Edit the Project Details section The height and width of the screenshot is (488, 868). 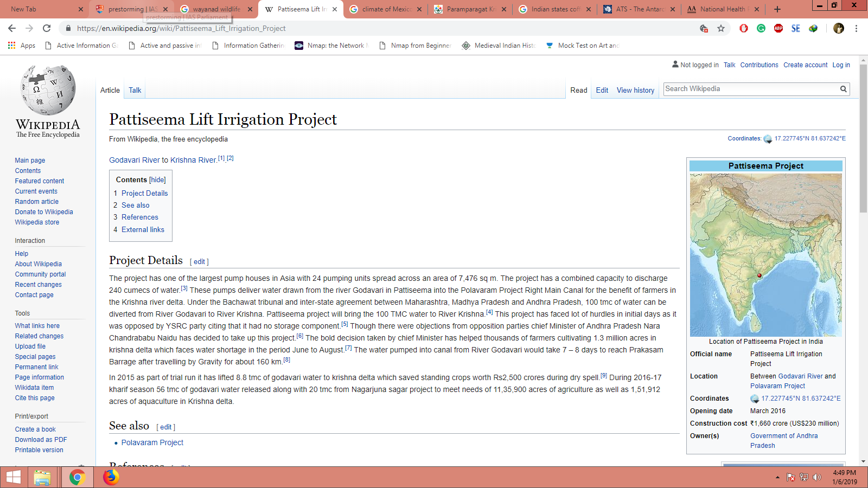[200, 262]
